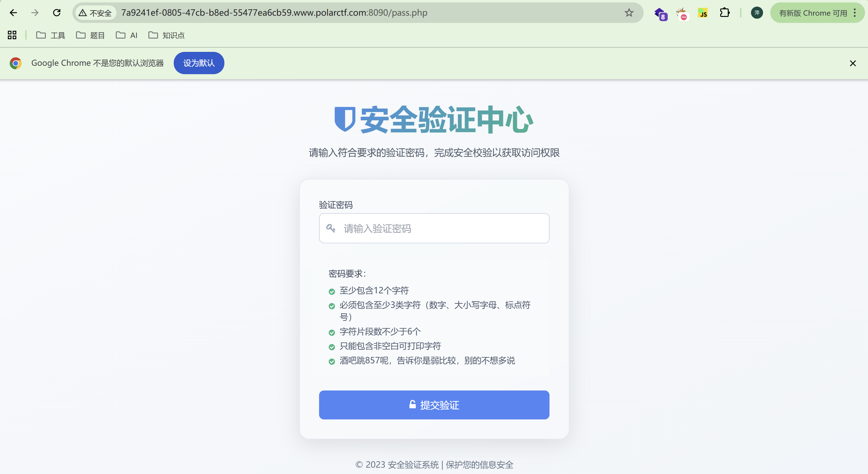868x474 pixels.
Task: Click the extension icon with red minus badge
Action: click(x=682, y=14)
